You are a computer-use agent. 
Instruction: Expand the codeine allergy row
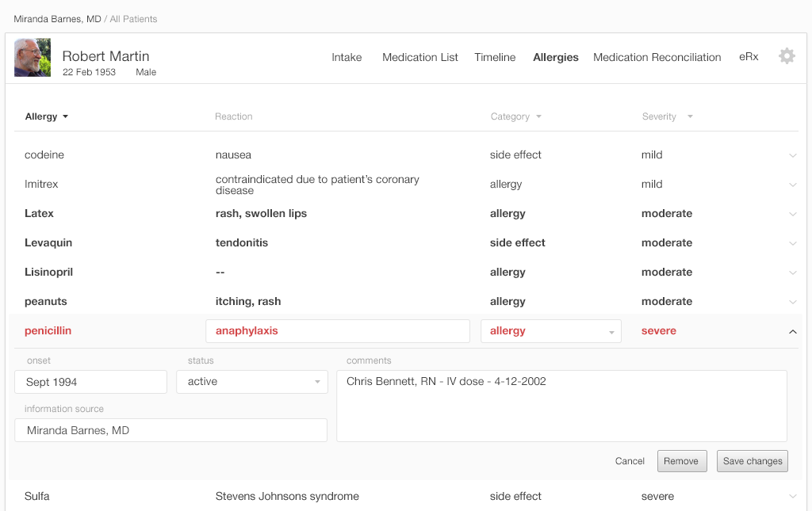792,155
